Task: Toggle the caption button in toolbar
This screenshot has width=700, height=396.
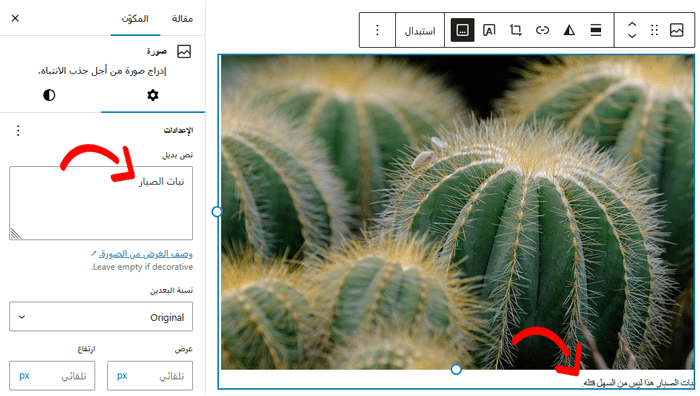Action: (x=462, y=30)
